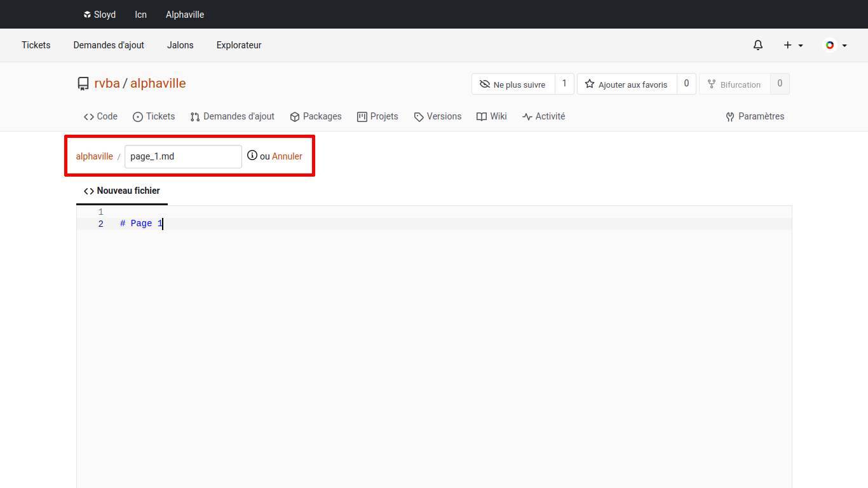Click the repository icon beside rvba
The image size is (868, 488).
(x=83, y=84)
